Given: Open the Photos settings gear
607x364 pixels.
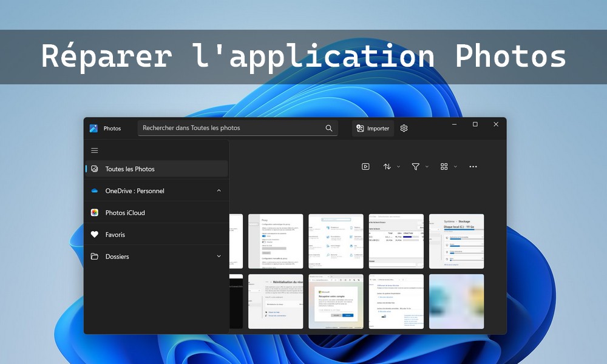Looking at the screenshot, I should 404,128.
